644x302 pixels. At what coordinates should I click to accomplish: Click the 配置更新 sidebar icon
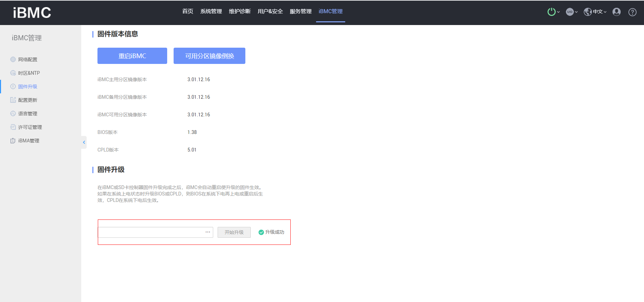pyautogui.click(x=13, y=100)
